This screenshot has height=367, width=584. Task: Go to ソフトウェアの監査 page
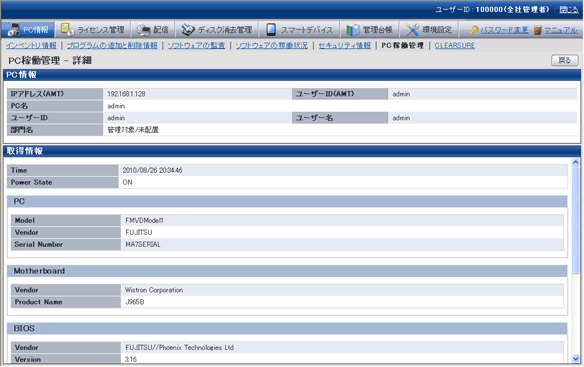(196, 45)
